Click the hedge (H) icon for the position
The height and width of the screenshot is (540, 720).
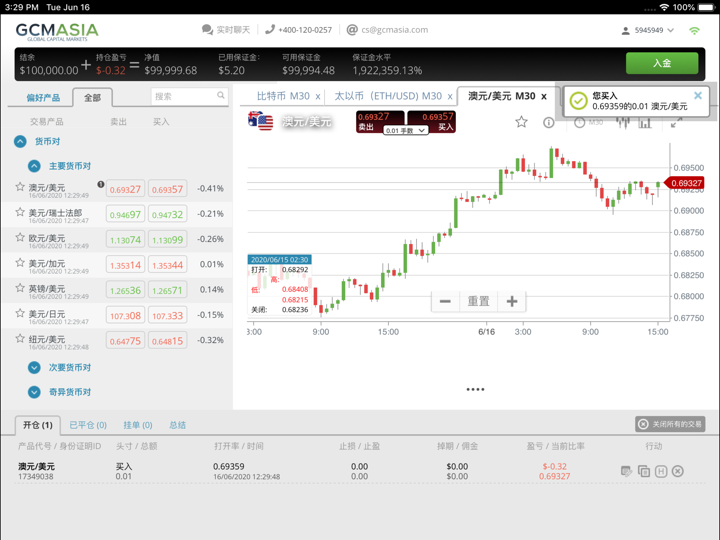pyautogui.click(x=661, y=471)
